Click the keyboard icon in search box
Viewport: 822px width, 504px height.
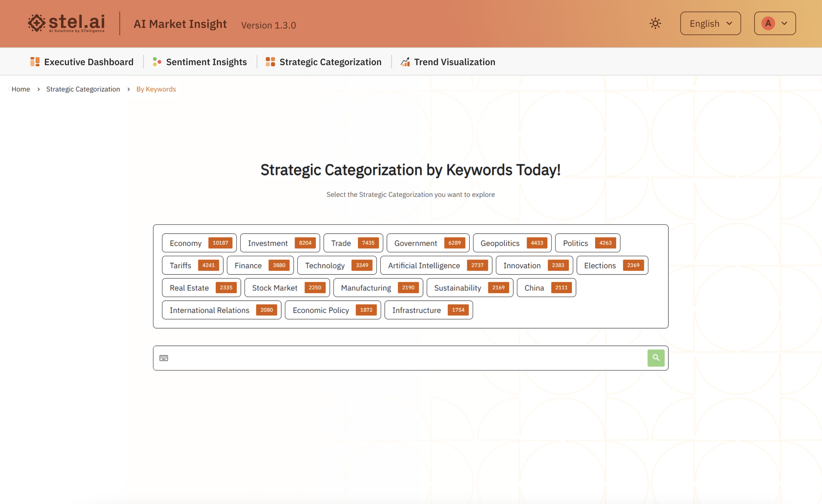[x=164, y=358]
